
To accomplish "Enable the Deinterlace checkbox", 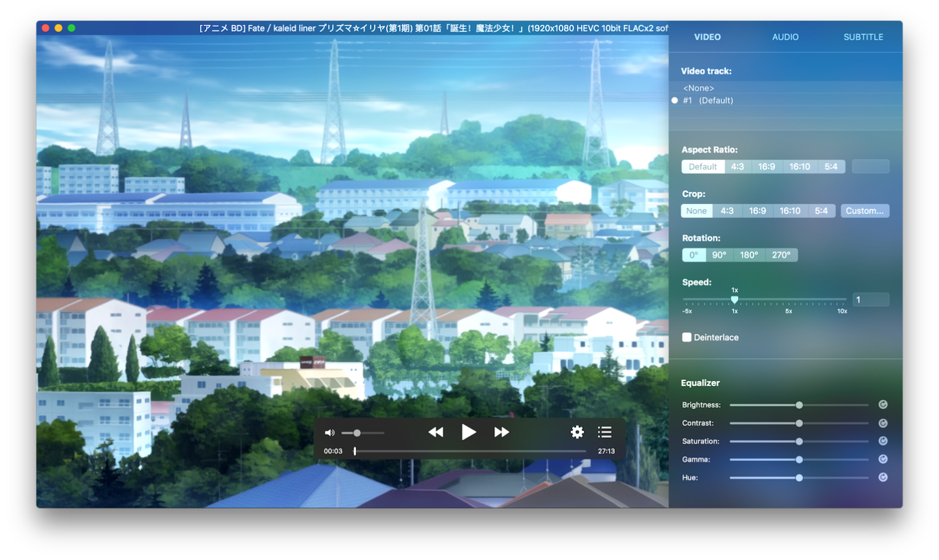I will pyautogui.click(x=687, y=337).
